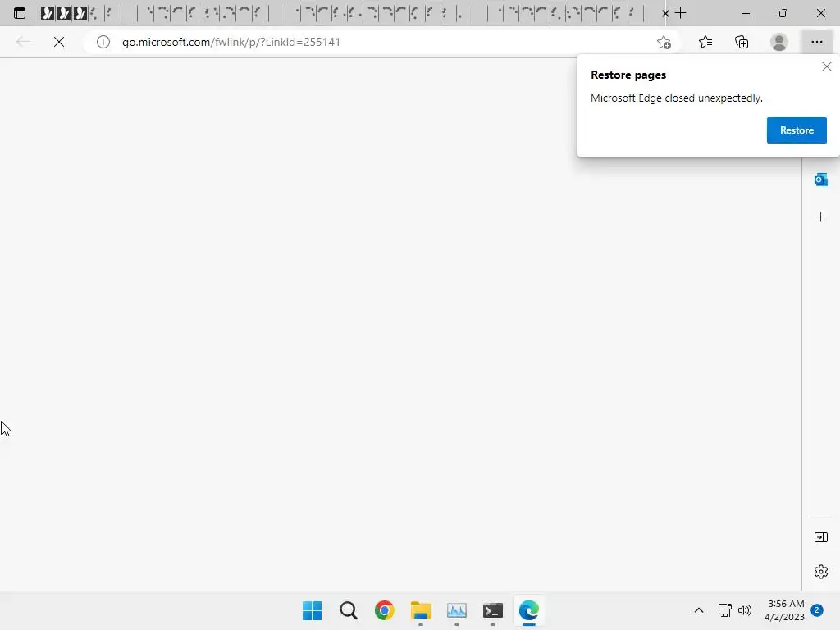This screenshot has height=630, width=840.
Task: Open the resource monitor taskbar app
Action: click(x=456, y=610)
